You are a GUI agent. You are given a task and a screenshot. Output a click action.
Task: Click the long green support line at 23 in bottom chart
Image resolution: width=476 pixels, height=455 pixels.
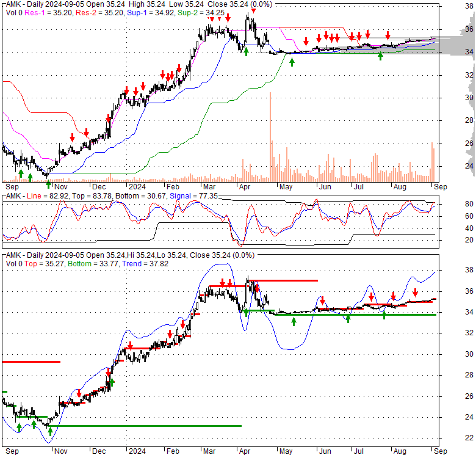click(x=145, y=426)
